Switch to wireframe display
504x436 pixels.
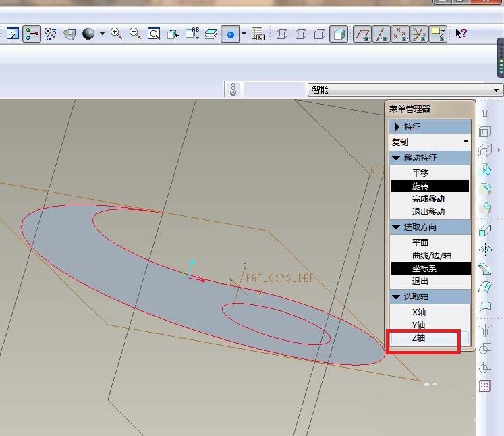(x=281, y=34)
